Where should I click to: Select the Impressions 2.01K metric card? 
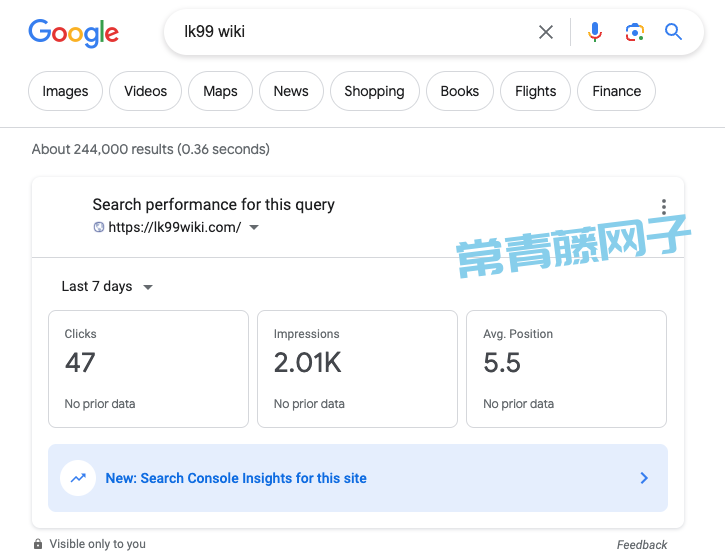[357, 369]
